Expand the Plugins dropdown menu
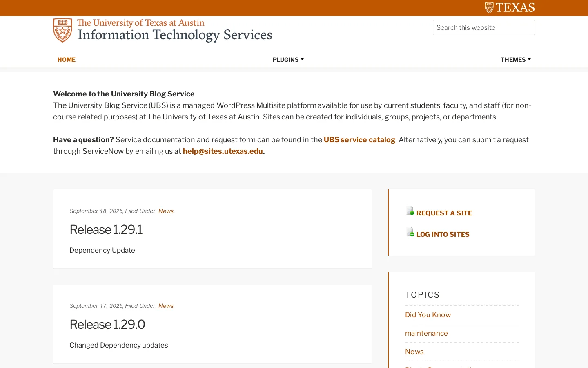The height and width of the screenshot is (368, 588). [x=288, y=60]
